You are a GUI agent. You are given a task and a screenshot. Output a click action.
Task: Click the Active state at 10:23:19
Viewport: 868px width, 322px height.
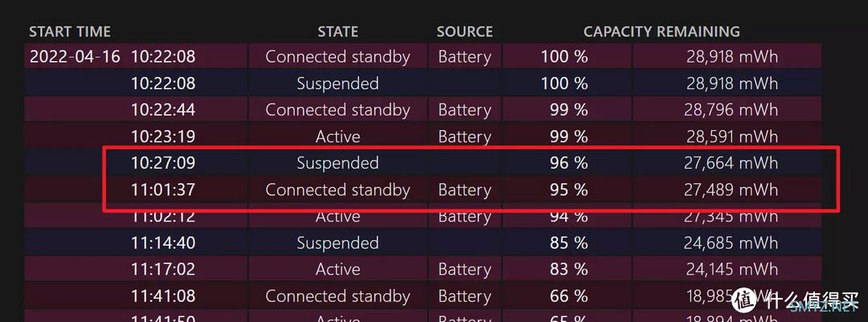pos(338,136)
